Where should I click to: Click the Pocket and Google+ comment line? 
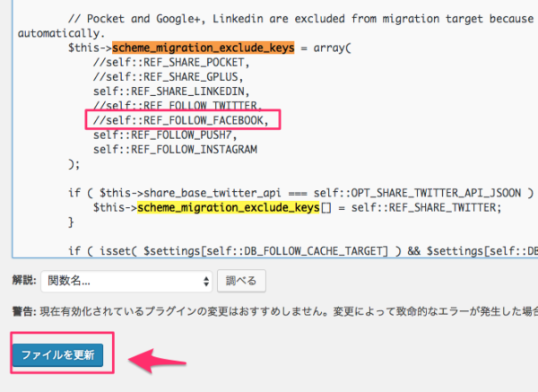(303, 19)
